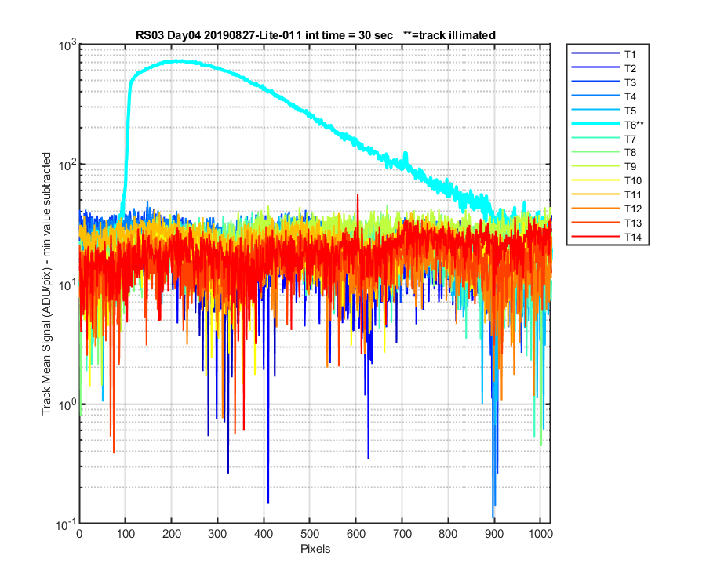
Task: Click the yellow T10 line sample in legend
Action: [x=595, y=180]
